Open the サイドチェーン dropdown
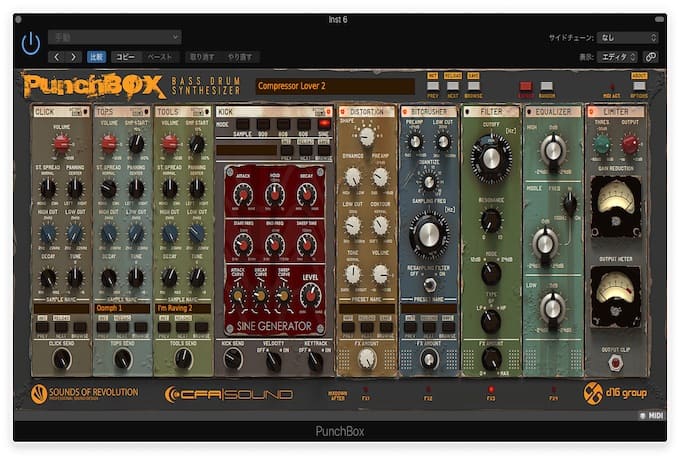This screenshot has height=460, width=680. (x=628, y=38)
